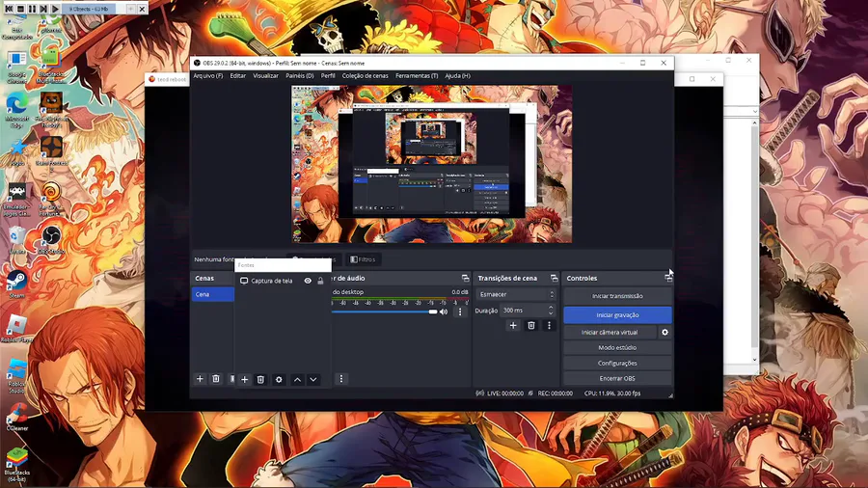Click the background window's vertical scrollbar

(754, 243)
